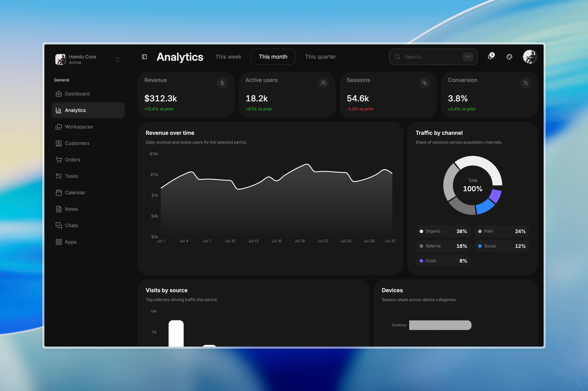The height and width of the screenshot is (391, 588).
Task: Click the percent icon on Conversion card
Action: click(x=526, y=83)
